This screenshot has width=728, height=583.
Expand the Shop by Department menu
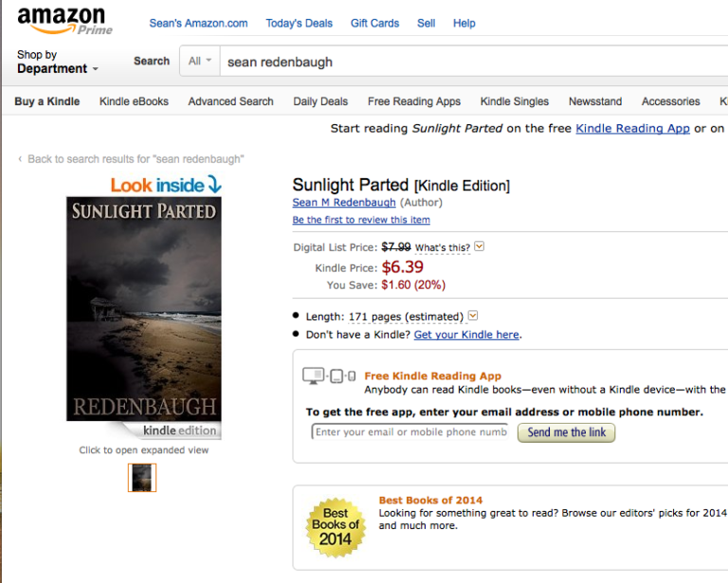pos(57,63)
